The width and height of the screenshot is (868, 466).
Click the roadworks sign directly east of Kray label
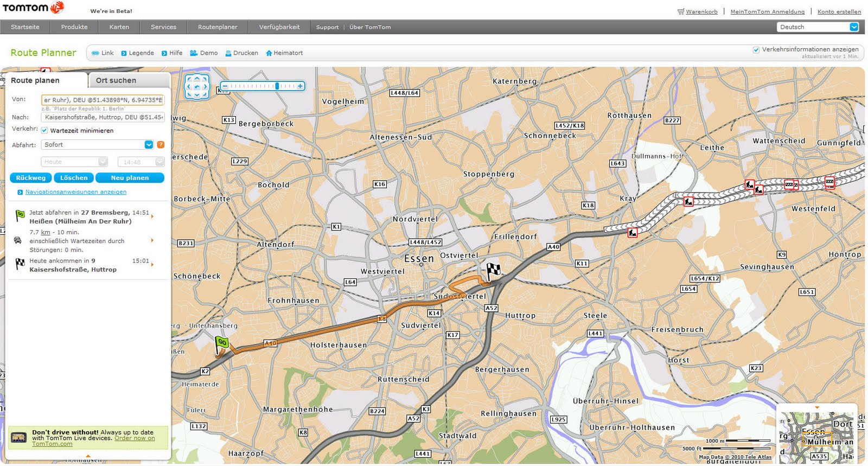[x=688, y=201]
